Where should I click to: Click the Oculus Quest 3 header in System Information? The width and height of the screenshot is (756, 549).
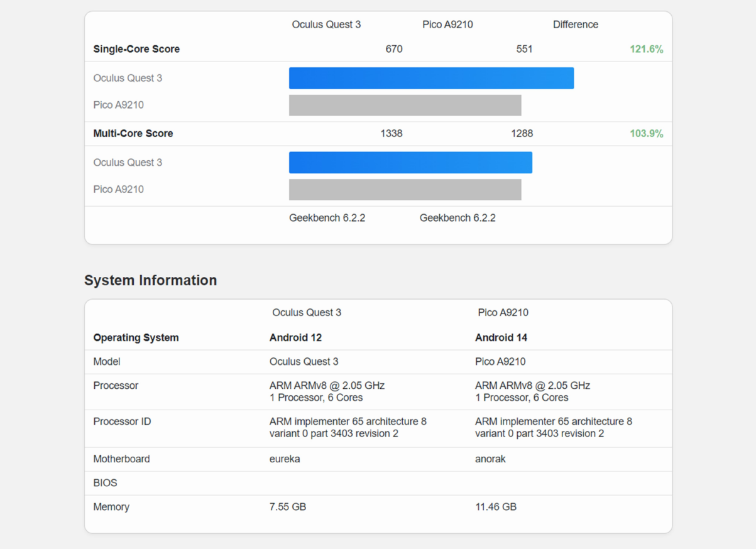pyautogui.click(x=307, y=312)
